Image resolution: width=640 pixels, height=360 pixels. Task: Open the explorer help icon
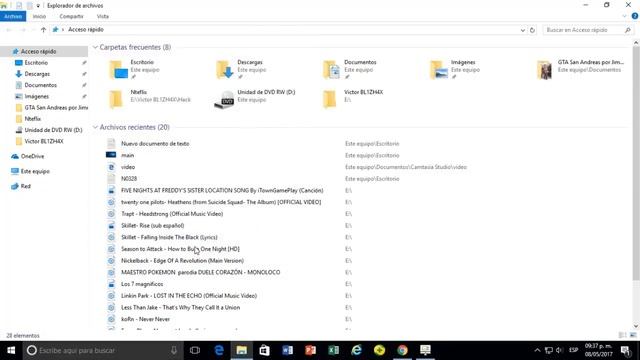[x=635, y=16]
